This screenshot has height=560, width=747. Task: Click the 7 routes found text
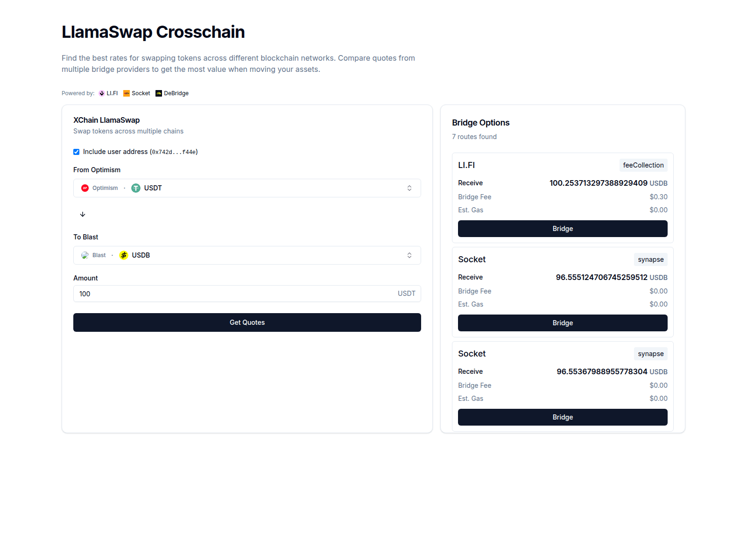point(474,137)
